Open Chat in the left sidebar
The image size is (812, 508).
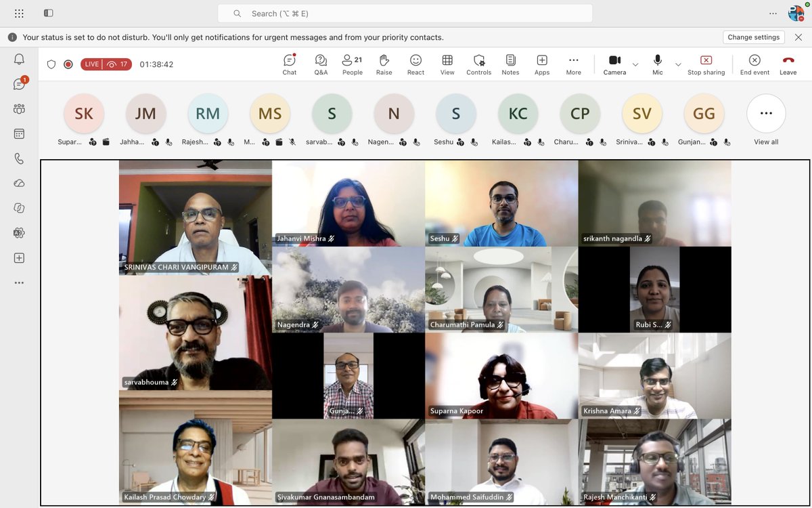click(x=19, y=84)
